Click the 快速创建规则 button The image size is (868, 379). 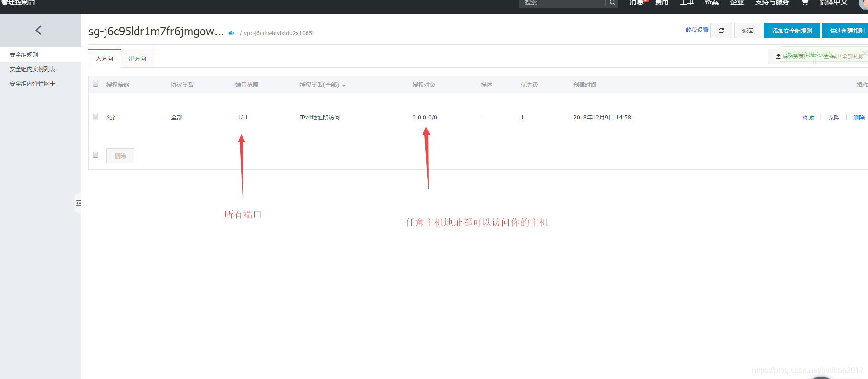coord(846,31)
